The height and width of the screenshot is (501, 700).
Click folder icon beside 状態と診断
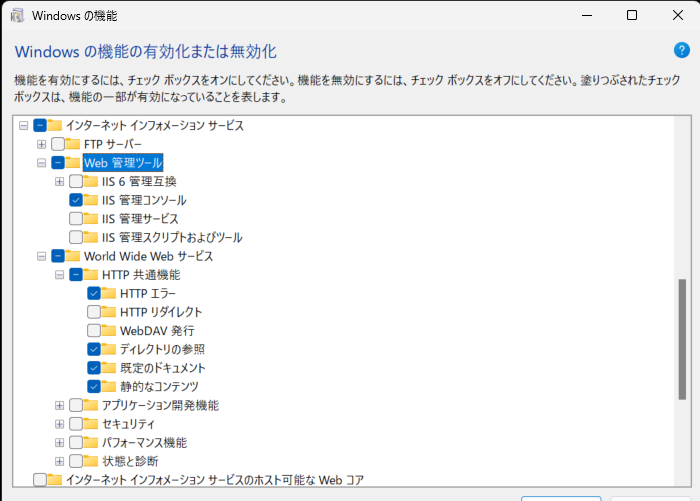point(90,461)
